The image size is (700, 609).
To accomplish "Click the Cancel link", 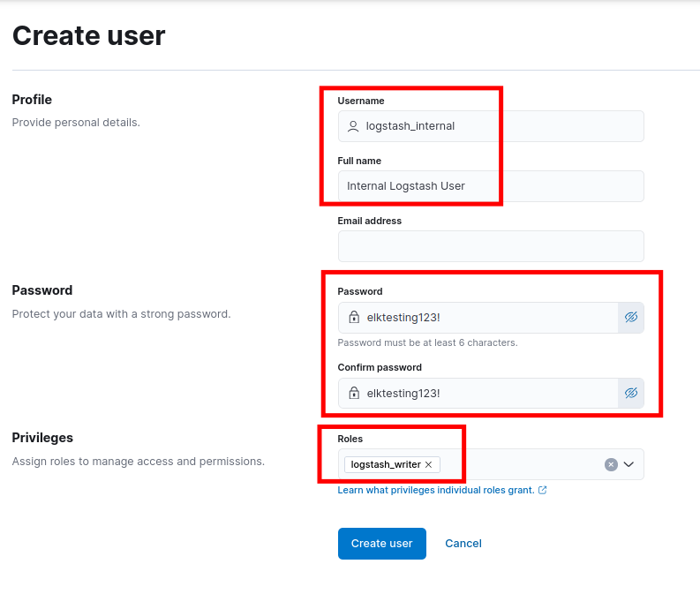I will tap(463, 544).
